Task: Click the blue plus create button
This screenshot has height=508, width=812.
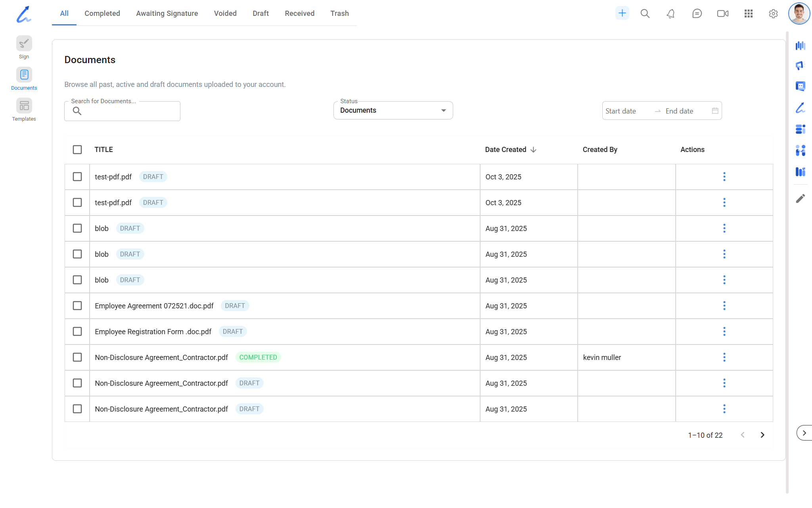Action: point(622,13)
